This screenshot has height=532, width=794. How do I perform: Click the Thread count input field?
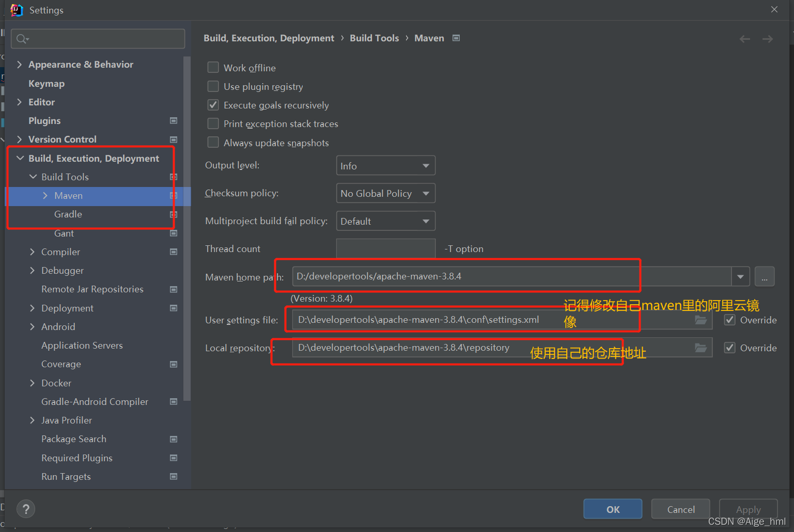click(x=385, y=249)
